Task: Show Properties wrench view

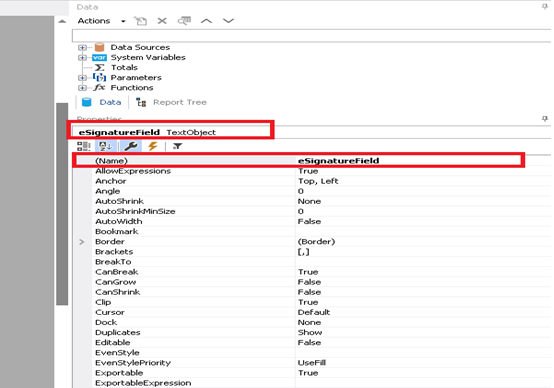Action: point(130,146)
